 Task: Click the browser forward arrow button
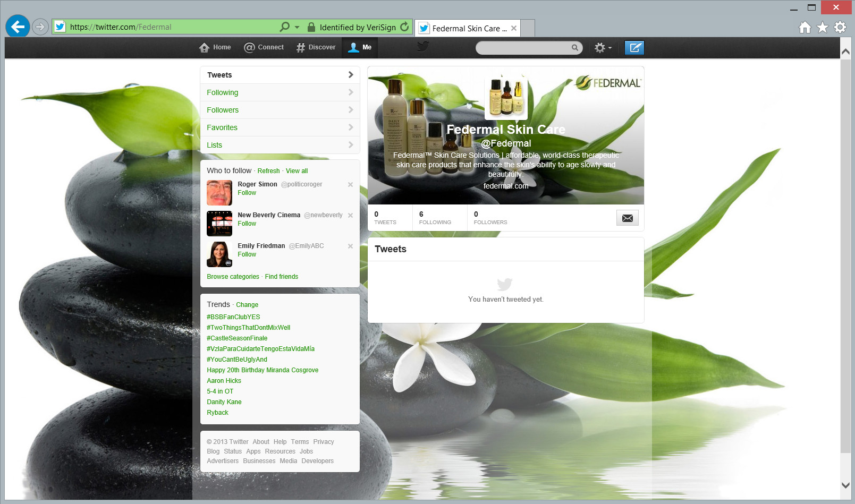point(40,27)
